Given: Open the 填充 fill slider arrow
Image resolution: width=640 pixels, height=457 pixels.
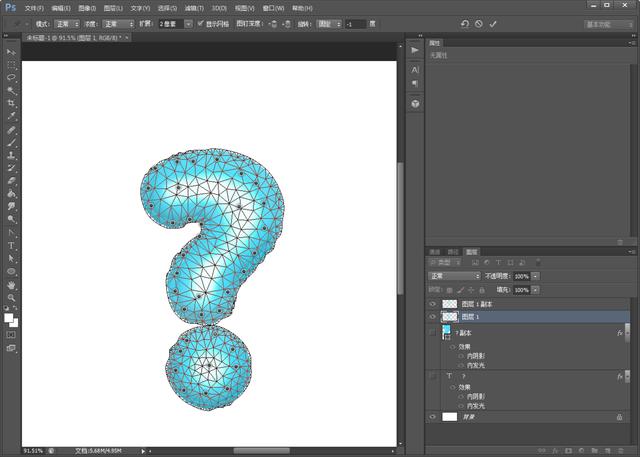Looking at the screenshot, I should tap(535, 290).
